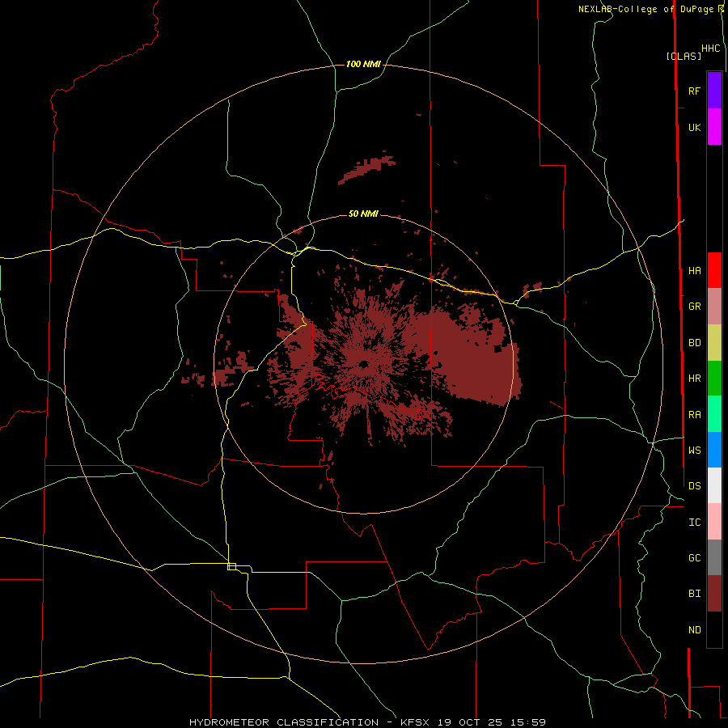This screenshot has height=728, width=728.
Task: Click the KFSX station identifier
Action: point(416,722)
